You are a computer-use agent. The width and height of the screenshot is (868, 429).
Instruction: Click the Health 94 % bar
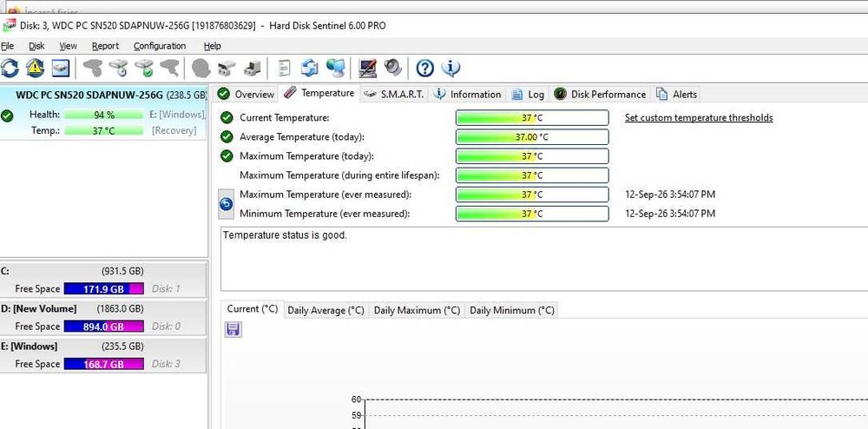pos(104,115)
